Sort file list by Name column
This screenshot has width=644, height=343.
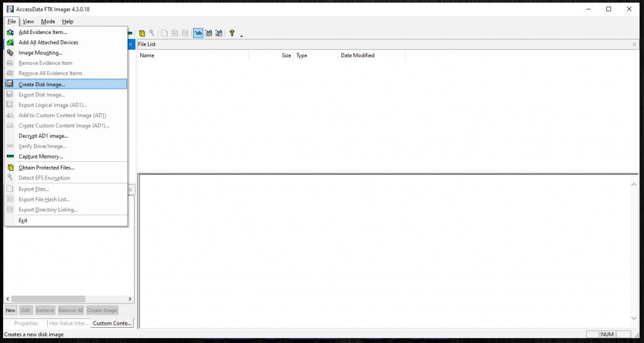click(x=193, y=55)
